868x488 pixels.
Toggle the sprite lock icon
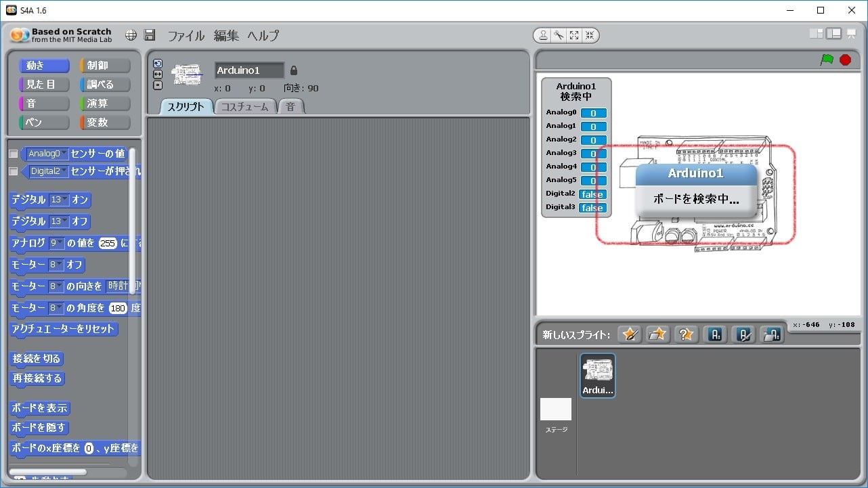(293, 70)
